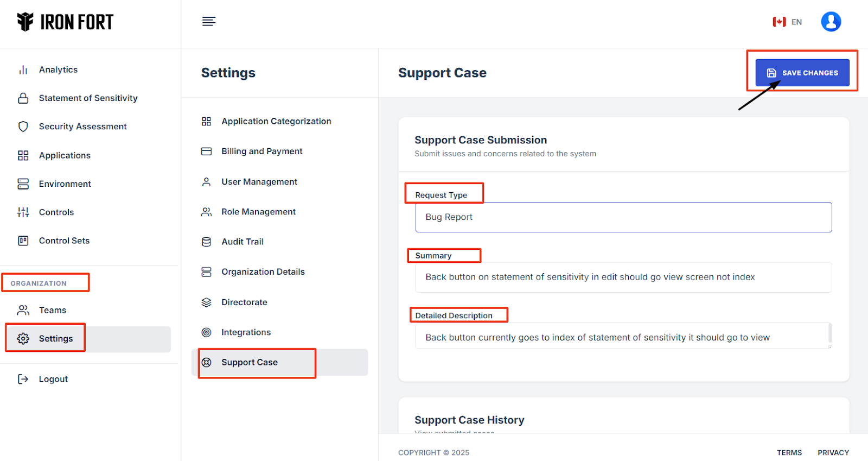This screenshot has height=461, width=868.
Task: Go to Billing and Payment settings
Action: click(x=261, y=151)
